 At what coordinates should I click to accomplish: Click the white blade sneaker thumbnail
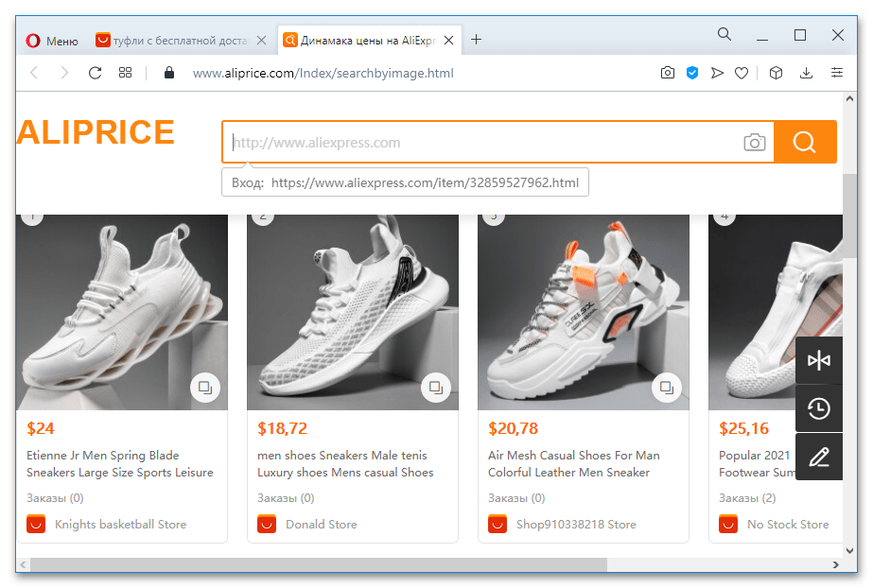point(122,312)
